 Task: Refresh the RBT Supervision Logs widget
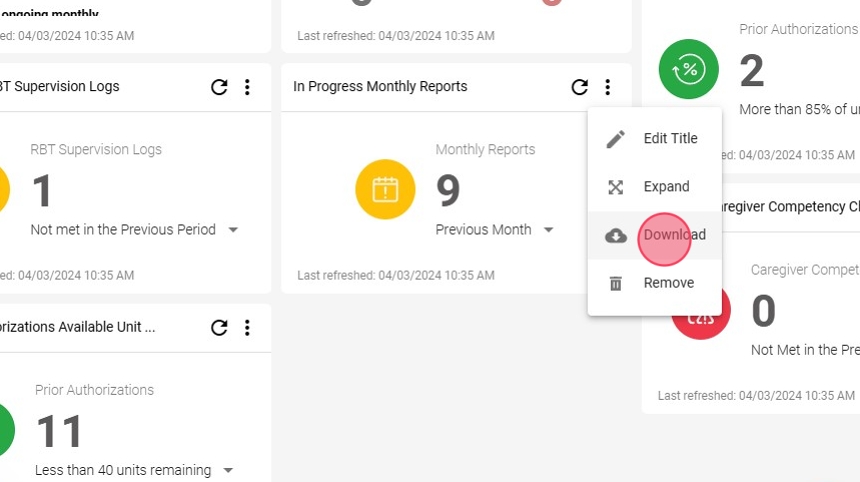click(219, 87)
